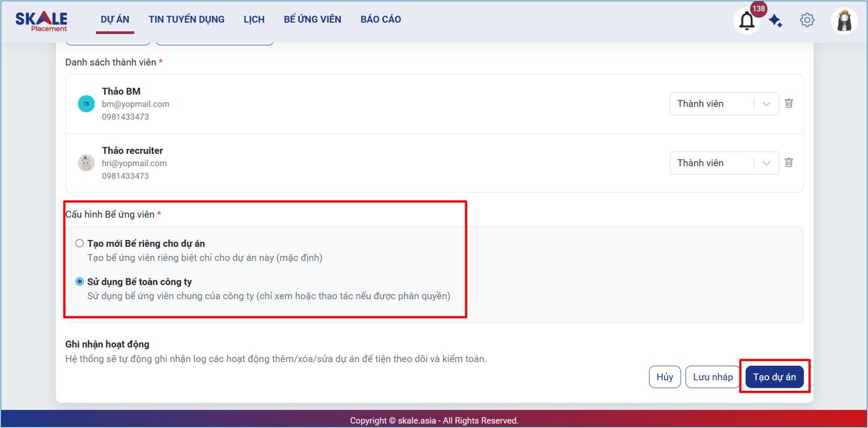Select "Sử dụng Bể toàn công ty" radio
The height and width of the screenshot is (428, 868).
click(79, 282)
